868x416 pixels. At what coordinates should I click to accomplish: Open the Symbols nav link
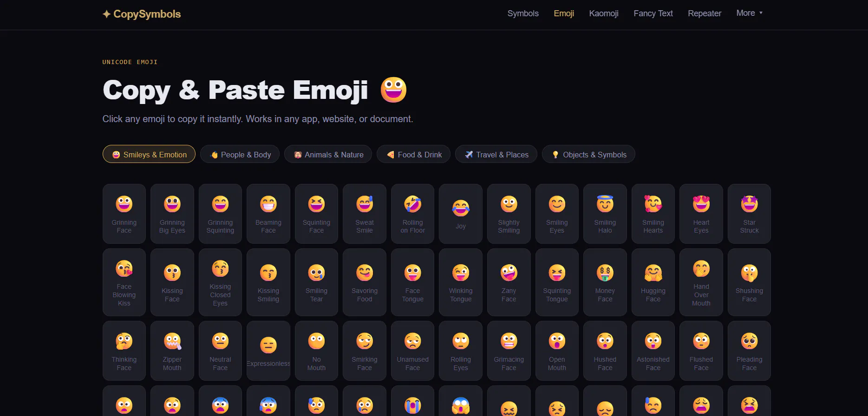click(x=523, y=13)
